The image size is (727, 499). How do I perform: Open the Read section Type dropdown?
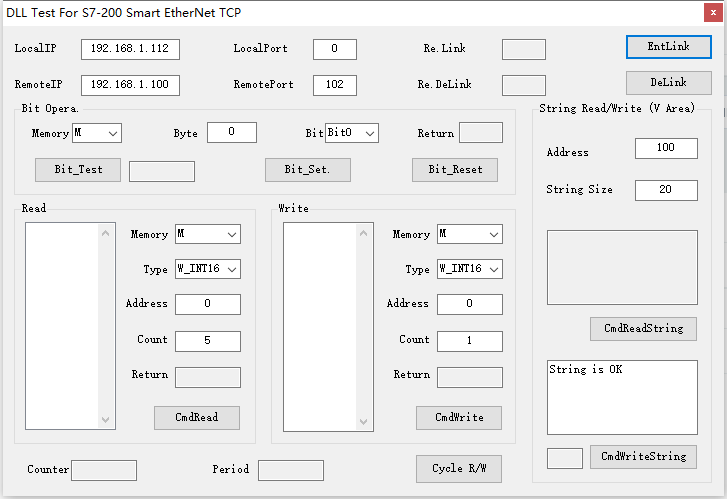pos(207,269)
